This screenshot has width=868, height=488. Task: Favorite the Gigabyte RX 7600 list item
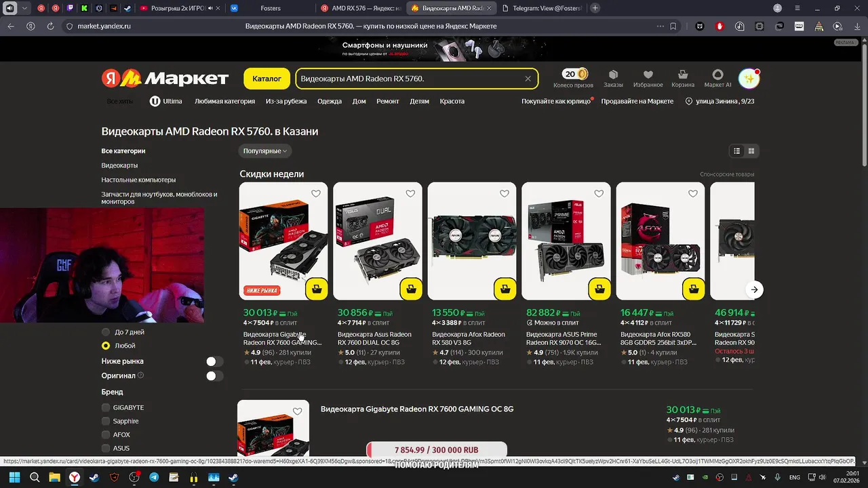coord(298,411)
